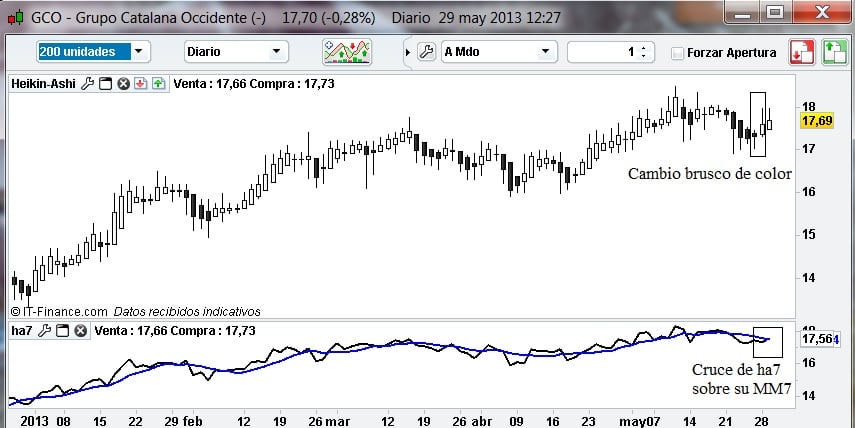
Task: Click the candlestick icon in the title bar
Action: tap(16, 17)
